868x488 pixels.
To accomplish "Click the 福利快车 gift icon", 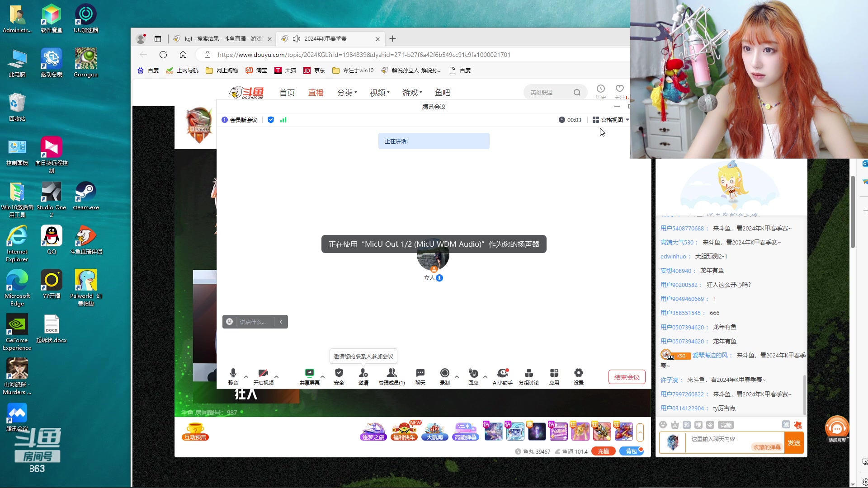I will (404, 432).
